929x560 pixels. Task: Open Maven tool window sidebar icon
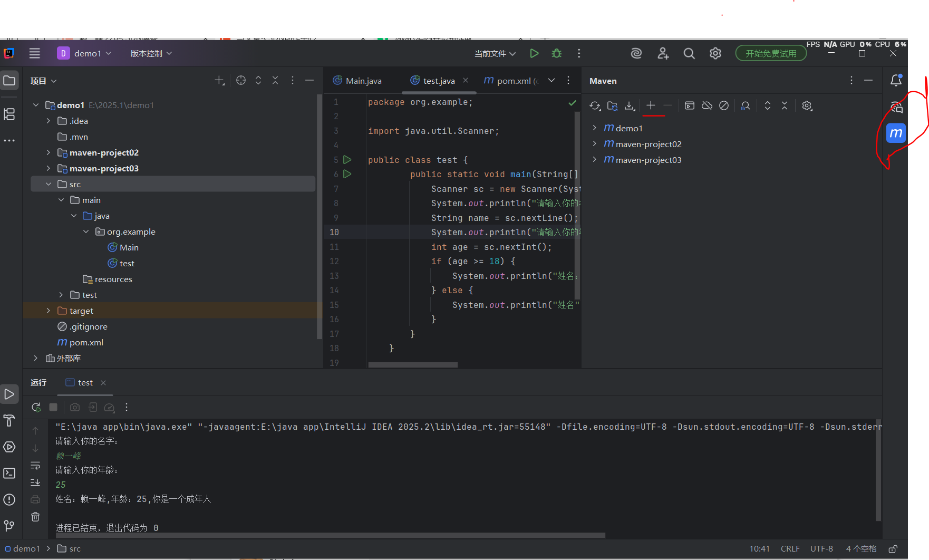point(896,133)
